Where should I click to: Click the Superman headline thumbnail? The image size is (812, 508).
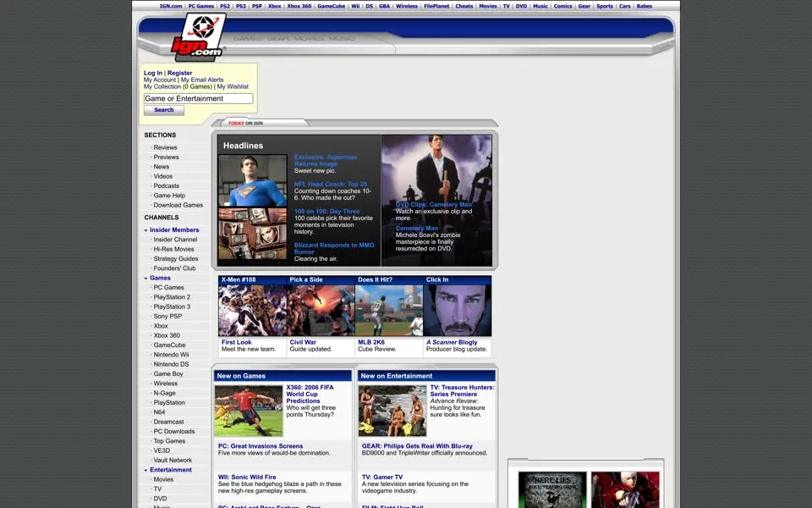pos(253,181)
